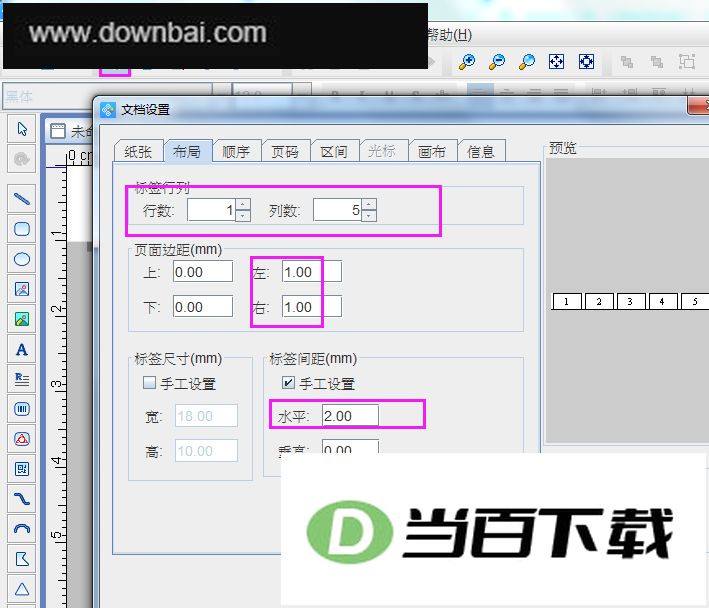
Task: Enable 手工设置 under 标签尺寸
Action: tap(149, 383)
